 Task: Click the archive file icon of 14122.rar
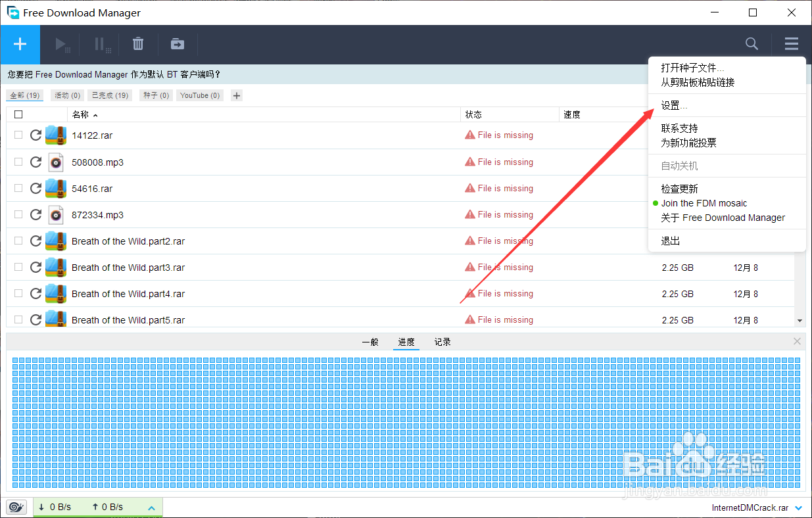coord(56,135)
